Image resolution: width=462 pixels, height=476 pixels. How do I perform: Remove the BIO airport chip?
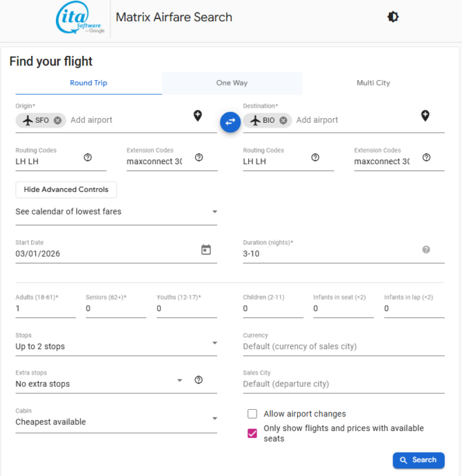click(x=284, y=120)
